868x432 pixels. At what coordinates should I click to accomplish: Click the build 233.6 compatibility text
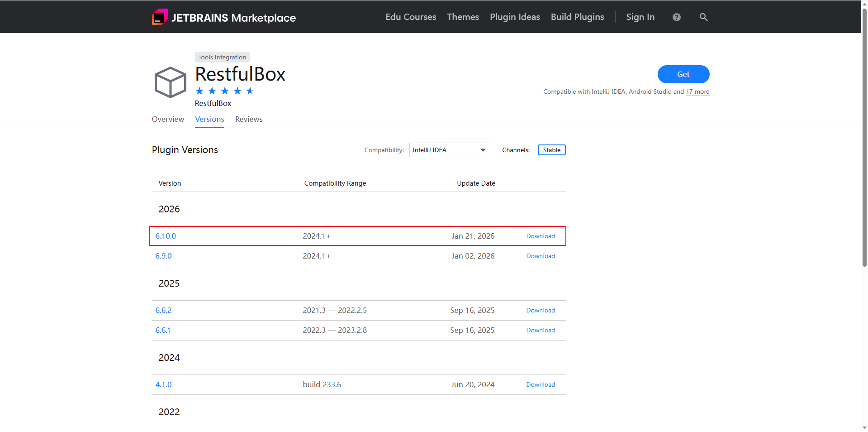pyautogui.click(x=322, y=384)
